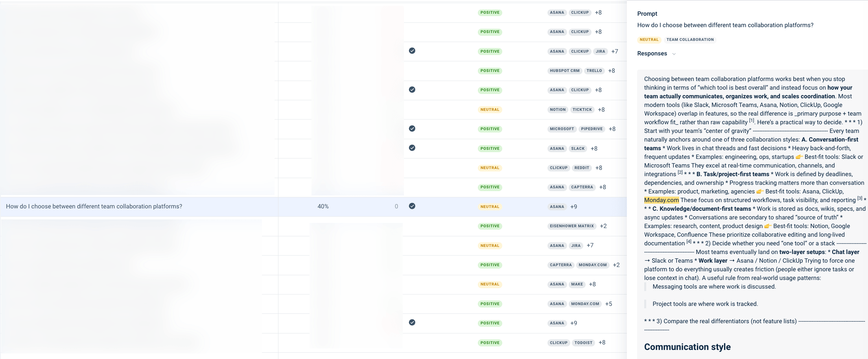Image resolution: width=868 pixels, height=359 pixels.
Task: Click the 40% value in the highlighted row
Action: (323, 206)
